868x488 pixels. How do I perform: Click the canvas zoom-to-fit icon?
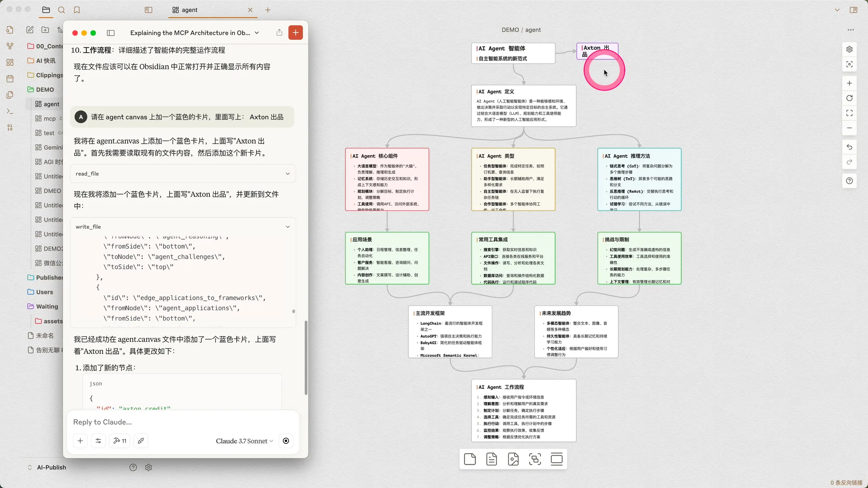pos(849,113)
